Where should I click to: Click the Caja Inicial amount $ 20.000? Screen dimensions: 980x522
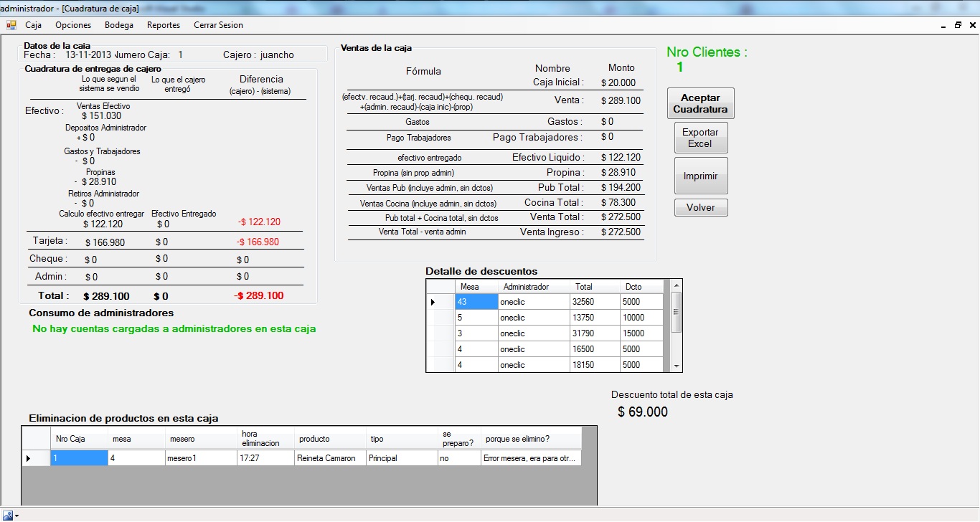click(618, 83)
